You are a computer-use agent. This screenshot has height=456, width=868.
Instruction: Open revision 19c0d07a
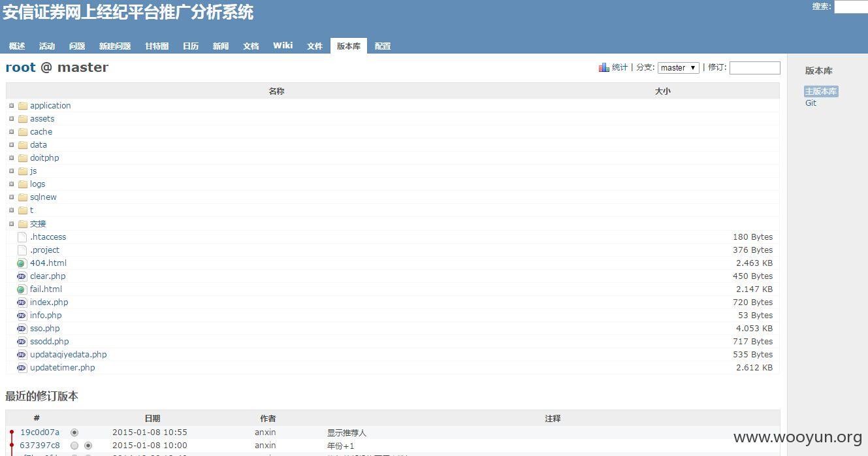40,432
